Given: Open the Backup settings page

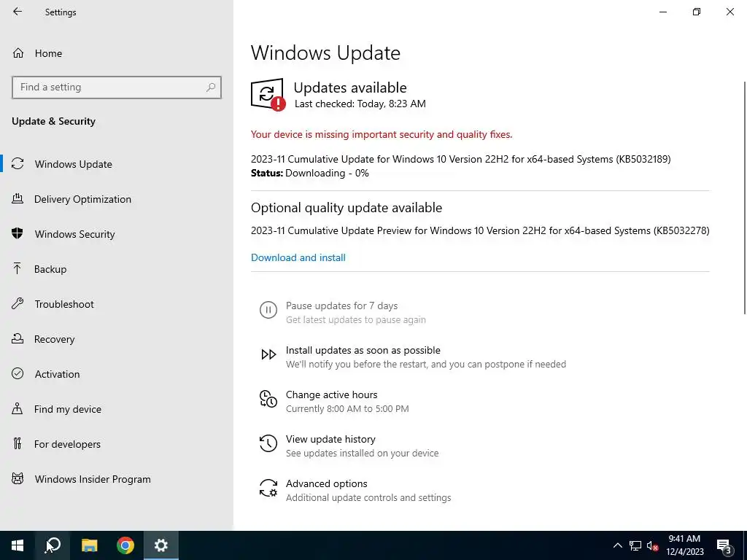Looking at the screenshot, I should 50,269.
